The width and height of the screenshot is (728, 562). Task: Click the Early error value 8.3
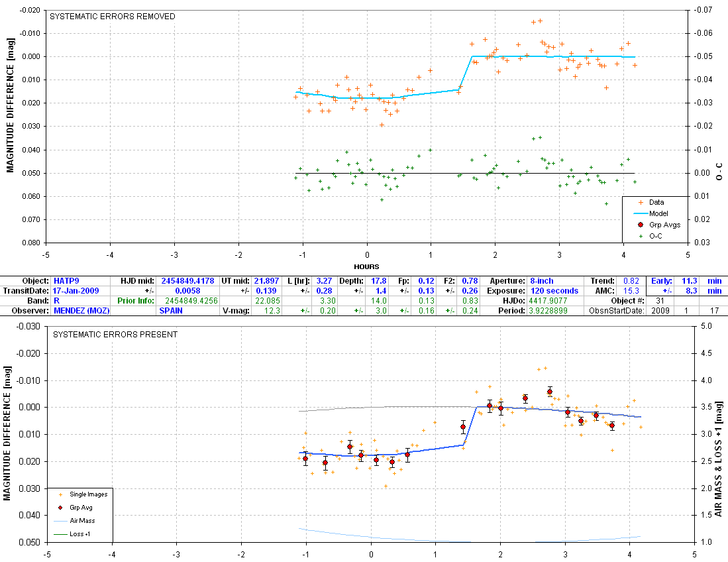pyautogui.click(x=692, y=291)
